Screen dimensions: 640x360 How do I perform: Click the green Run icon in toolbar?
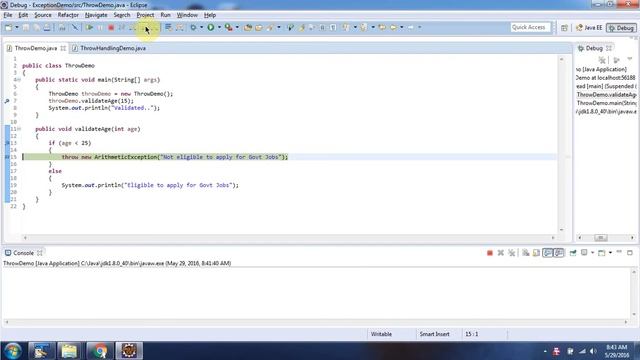tap(211, 27)
